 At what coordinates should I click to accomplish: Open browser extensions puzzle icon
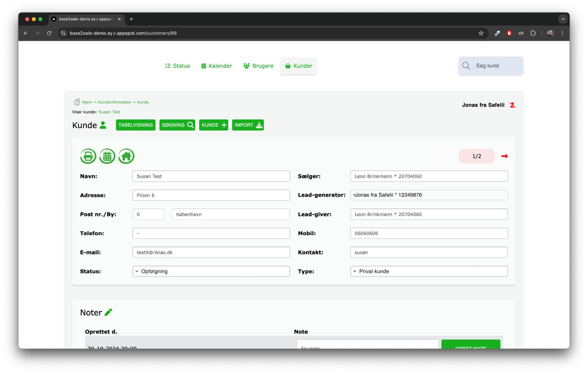tap(533, 33)
